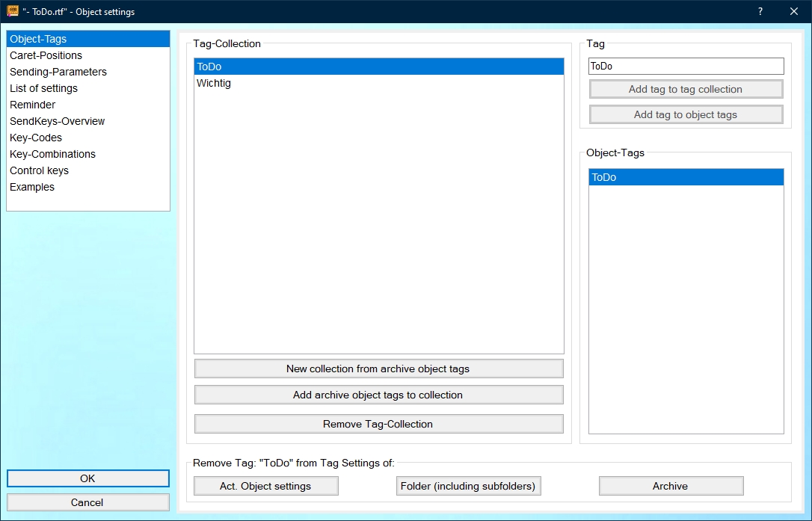812x521 pixels.
Task: Select Wichtig in Tag-Collection list
Action: click(x=214, y=83)
